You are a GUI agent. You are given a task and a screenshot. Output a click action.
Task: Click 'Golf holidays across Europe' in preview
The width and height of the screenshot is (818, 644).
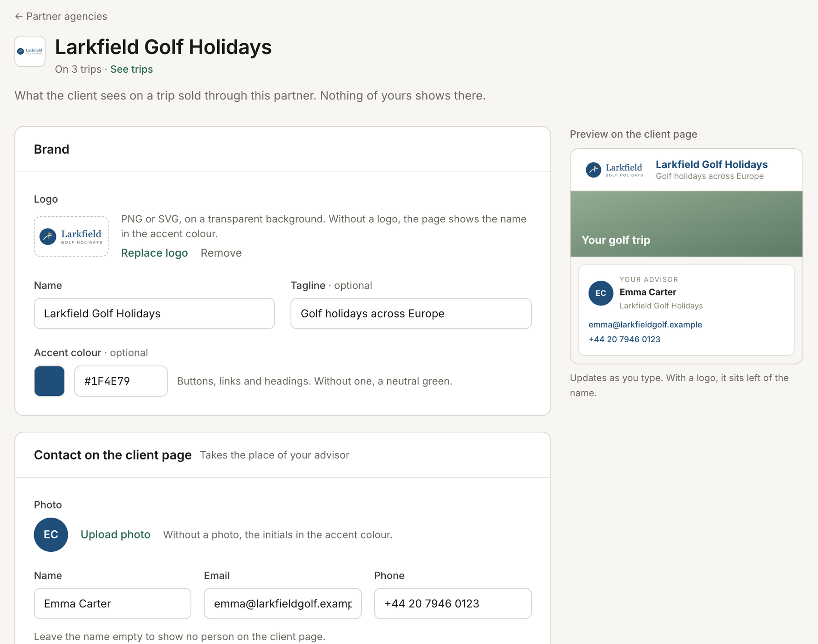[x=710, y=176]
